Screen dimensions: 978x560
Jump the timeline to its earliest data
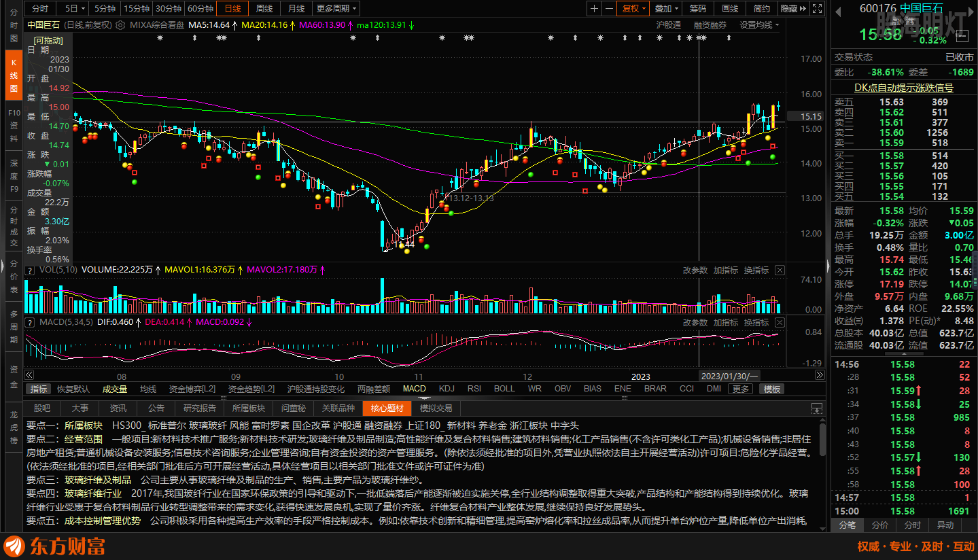[29, 375]
